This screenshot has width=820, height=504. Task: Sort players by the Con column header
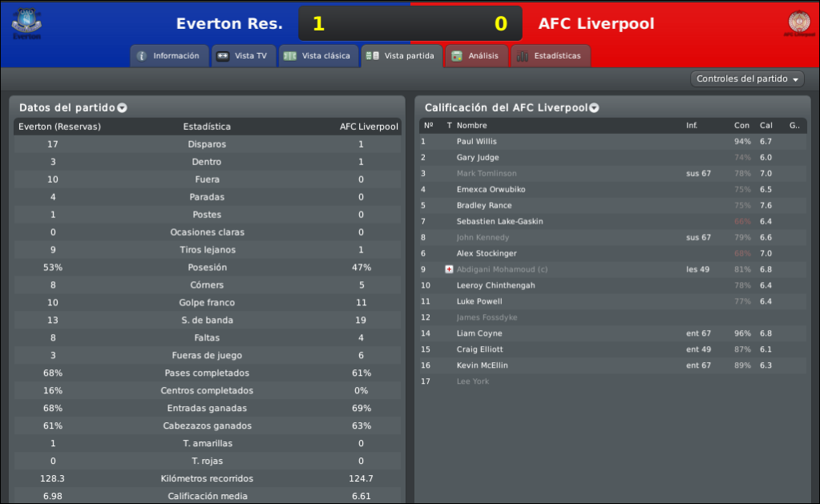tap(741, 126)
